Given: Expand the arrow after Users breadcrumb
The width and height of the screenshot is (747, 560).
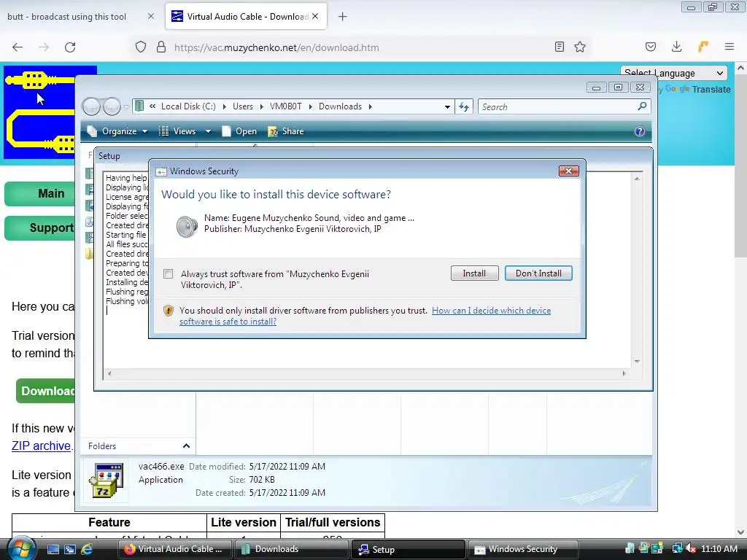Looking at the screenshot, I should pyautogui.click(x=262, y=106).
